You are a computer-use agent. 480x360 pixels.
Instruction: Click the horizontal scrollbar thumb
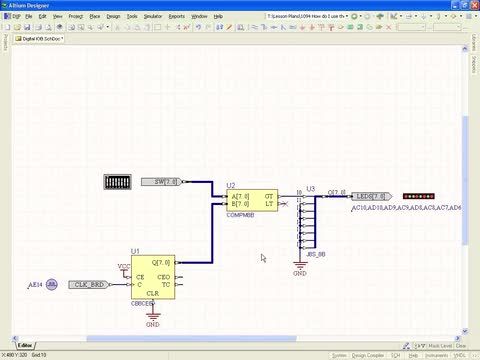[x=191, y=339]
